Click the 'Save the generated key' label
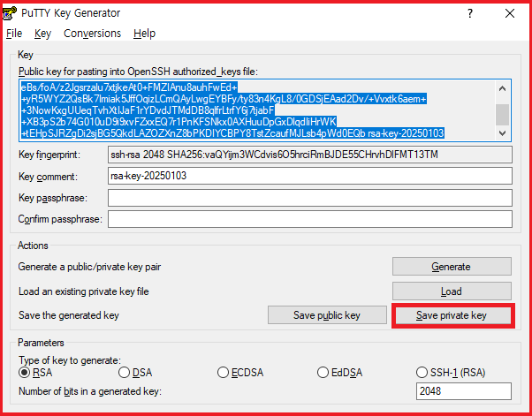Image resolution: width=532 pixels, height=416 pixels. point(69,315)
